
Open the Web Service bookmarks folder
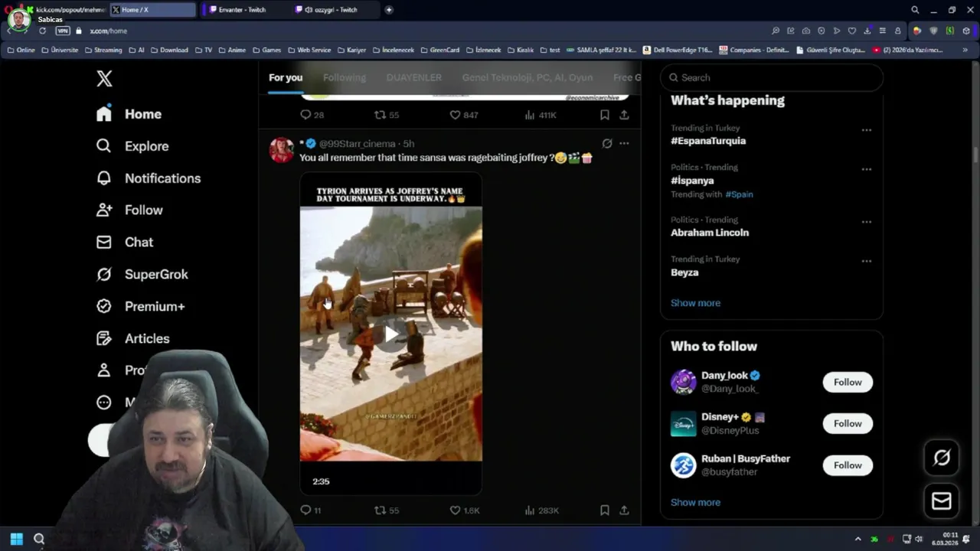click(x=309, y=50)
